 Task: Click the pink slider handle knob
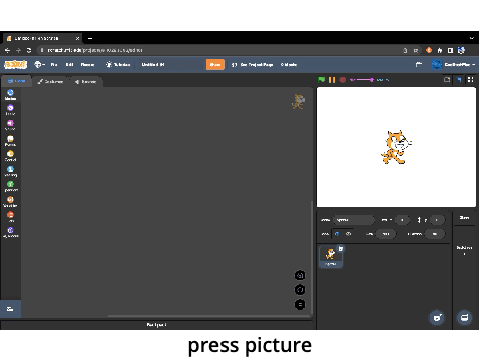coord(372,80)
